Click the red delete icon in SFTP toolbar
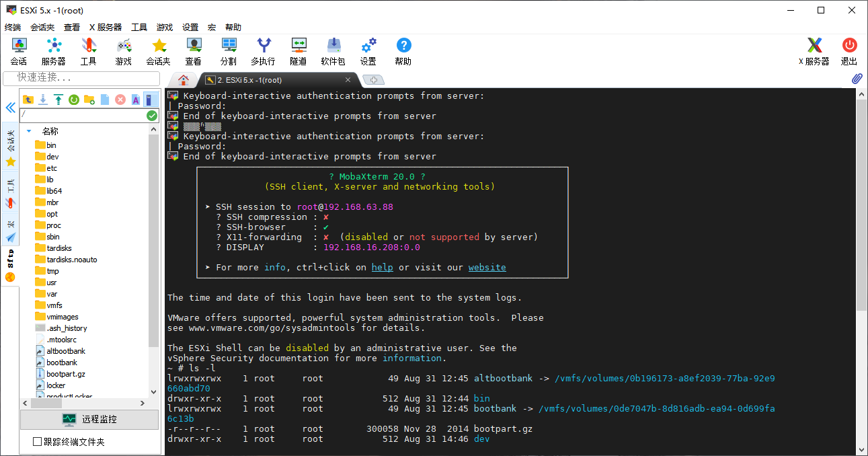This screenshot has width=868, height=456. point(120,100)
